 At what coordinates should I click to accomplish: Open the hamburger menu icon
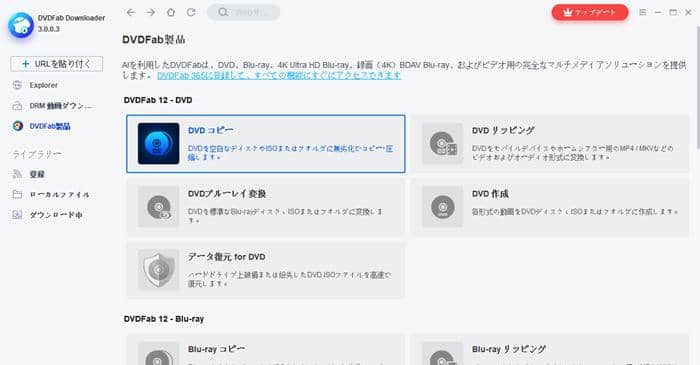point(642,12)
